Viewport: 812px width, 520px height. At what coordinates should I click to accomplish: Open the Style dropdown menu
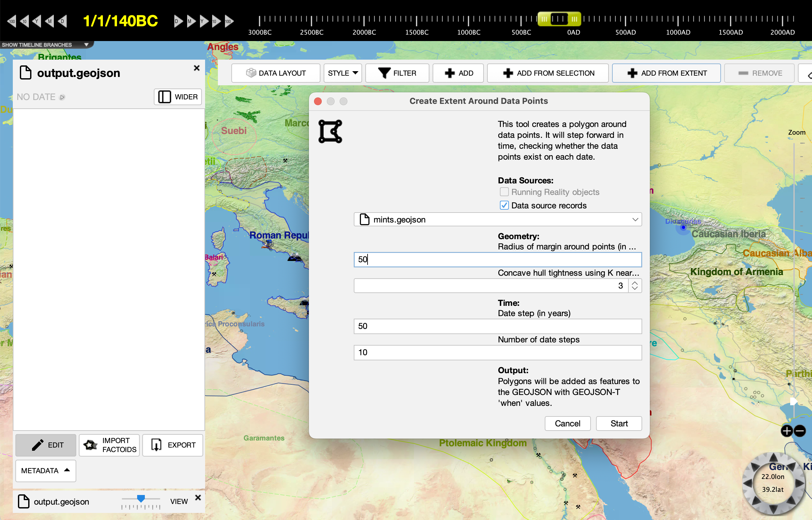coord(343,73)
